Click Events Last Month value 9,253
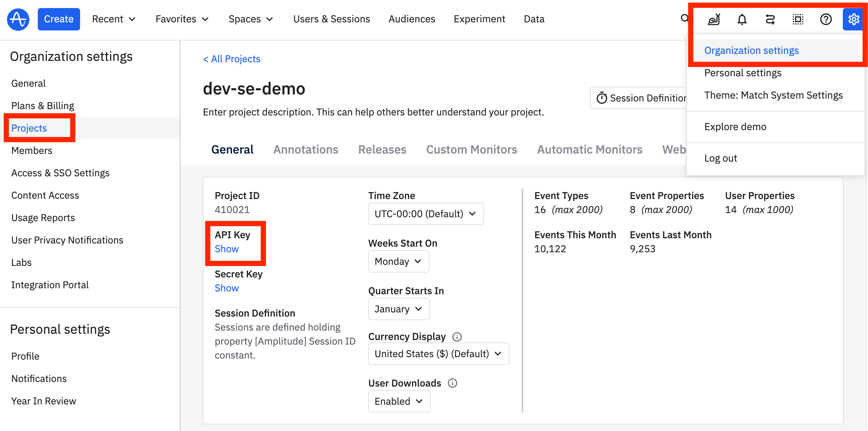This screenshot has width=868, height=431. 642,249
